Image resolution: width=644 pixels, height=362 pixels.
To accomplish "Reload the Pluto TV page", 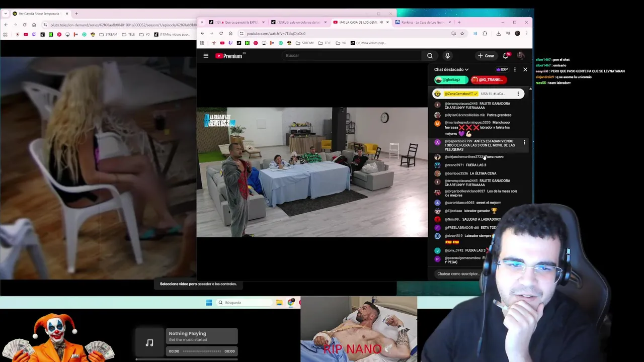I will pyautogui.click(x=24, y=25).
